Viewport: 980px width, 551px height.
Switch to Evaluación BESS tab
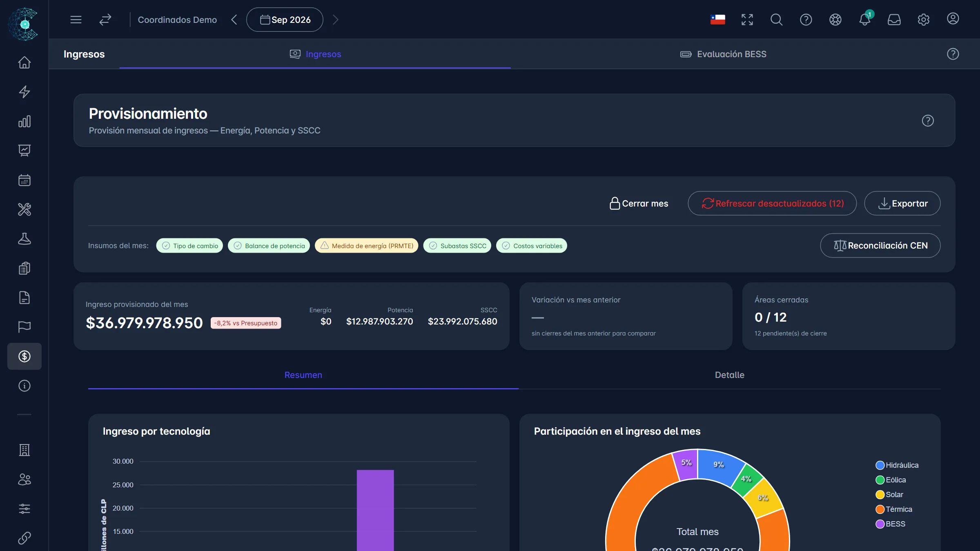(723, 54)
